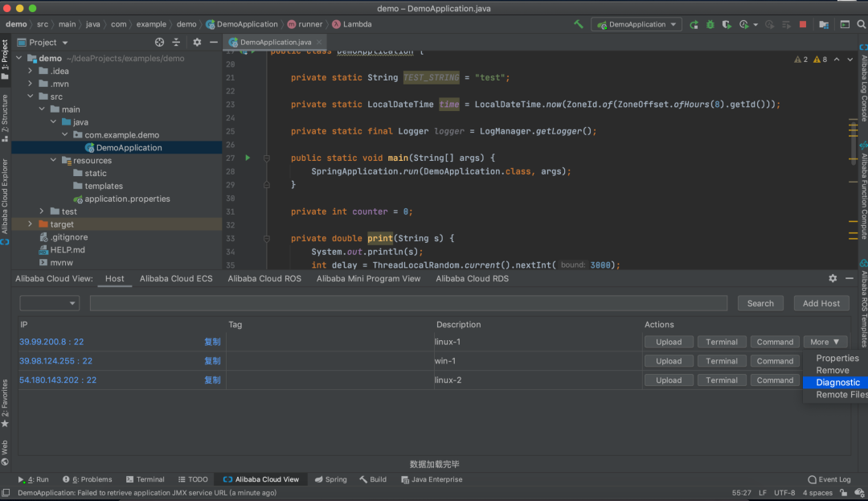Open Alibaba Cloud View panel settings gear
The image size is (868, 501).
[x=833, y=278]
